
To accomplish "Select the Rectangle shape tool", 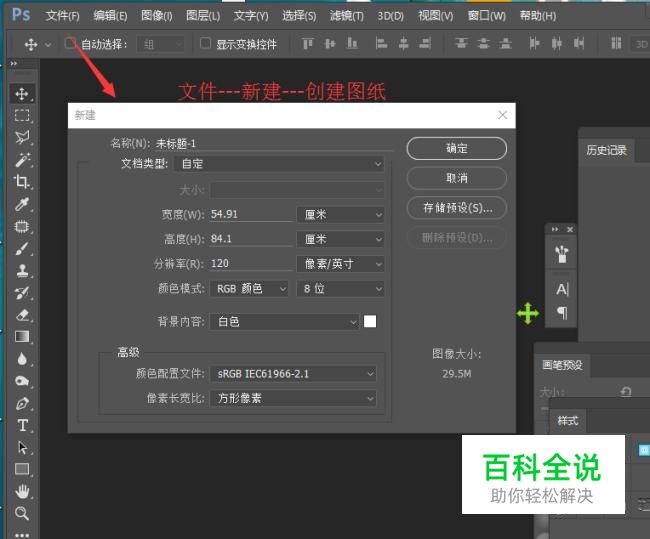I will click(x=22, y=469).
